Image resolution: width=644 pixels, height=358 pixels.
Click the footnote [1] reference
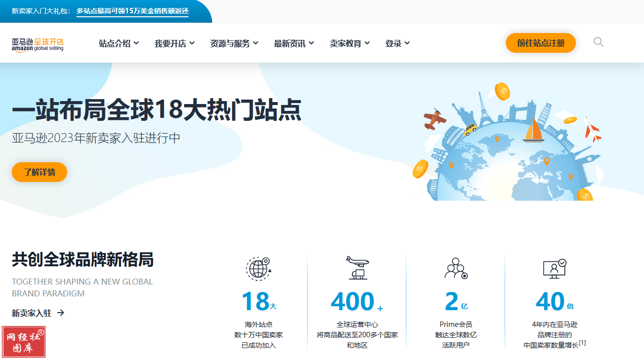[x=582, y=343]
